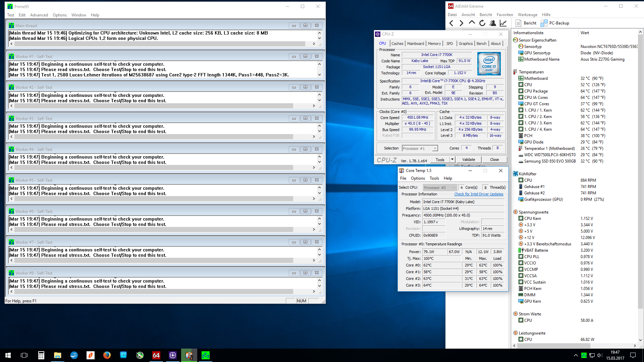The height and width of the screenshot is (362, 644).
Task: Restore the Worker #1 Self-Test window
Action: click(x=305, y=56)
